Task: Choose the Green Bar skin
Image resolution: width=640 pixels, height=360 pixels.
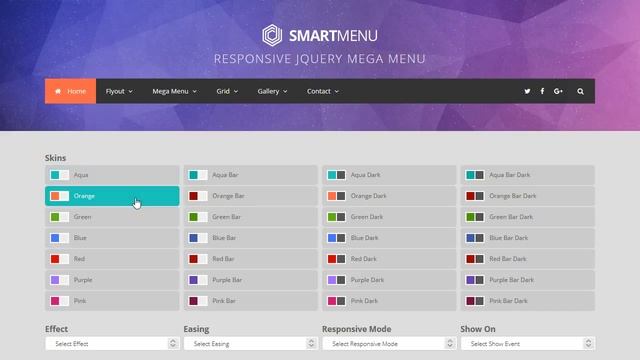Action: [x=251, y=217]
